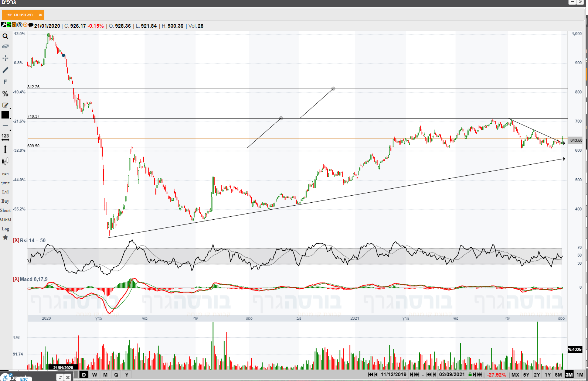Click the green share icon
This screenshot has height=381, width=588.
[x=9, y=25]
